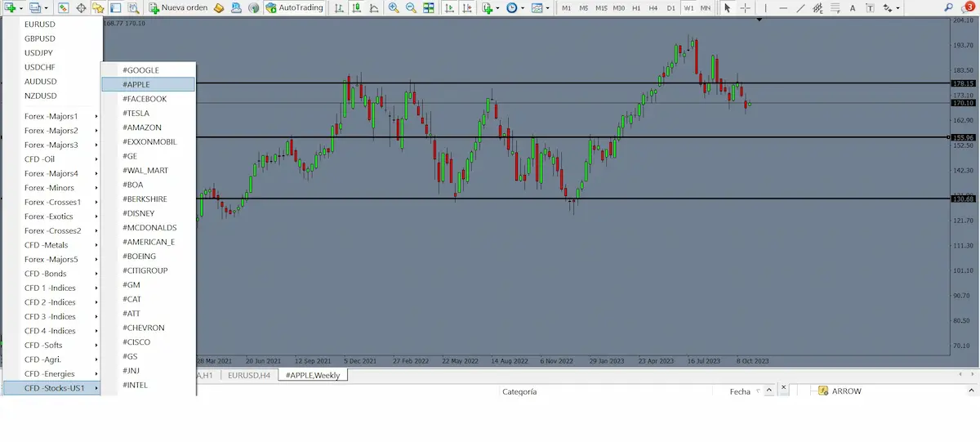Viewport: 980px width, 442px height.
Task: Select the crosshair tool
Action: click(745, 8)
